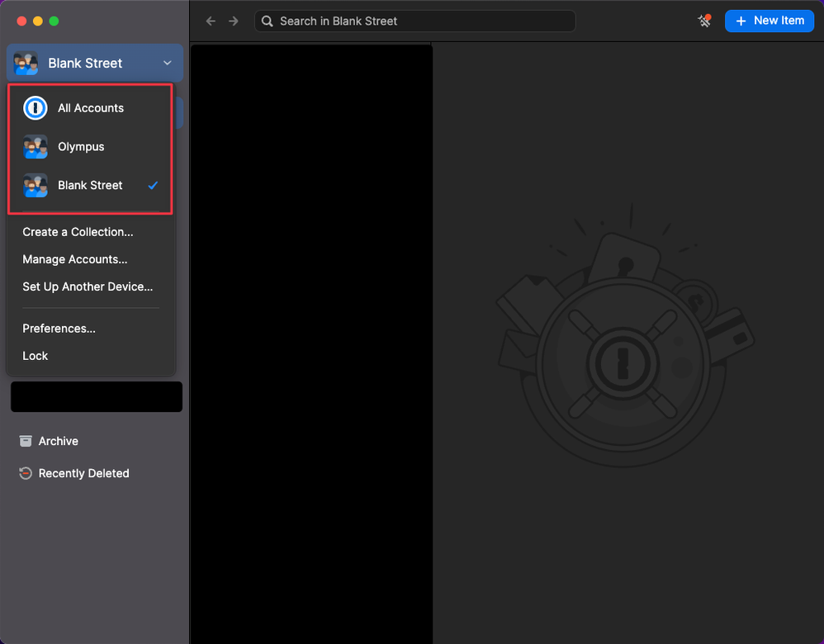Lock the app from the menu
824x644 pixels.
tap(36, 356)
